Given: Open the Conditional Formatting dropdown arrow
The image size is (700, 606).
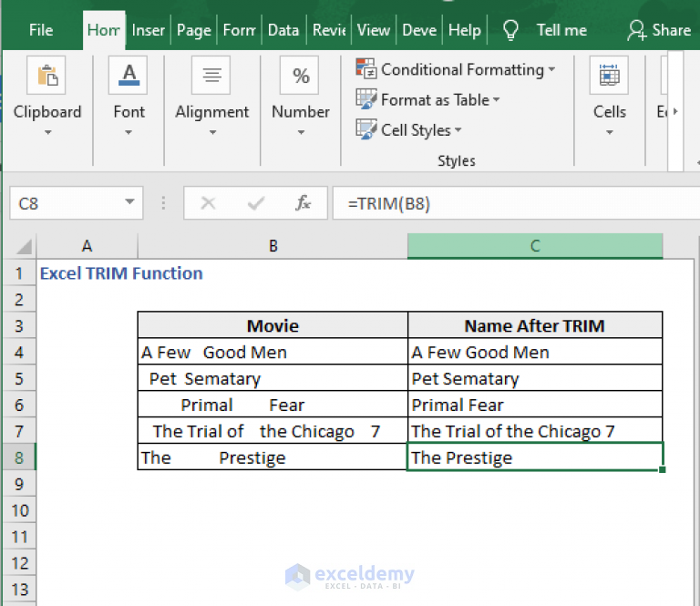Looking at the screenshot, I should pos(551,69).
